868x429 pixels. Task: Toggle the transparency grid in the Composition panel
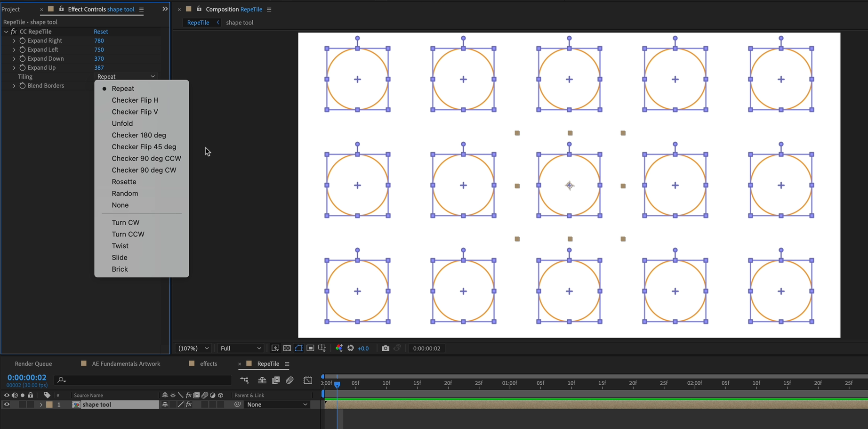coord(287,348)
